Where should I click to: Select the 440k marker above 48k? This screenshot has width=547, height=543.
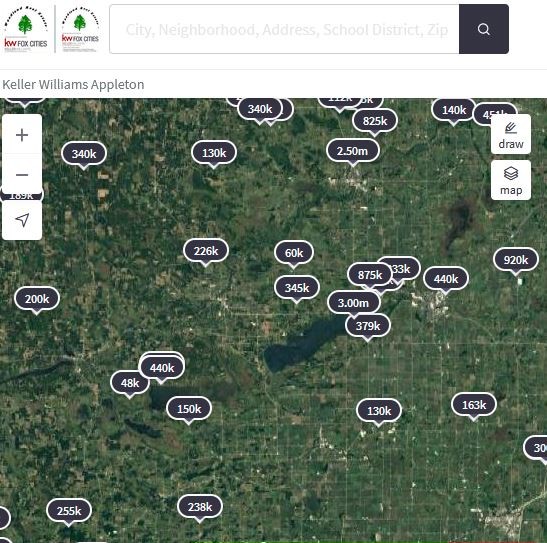point(162,368)
